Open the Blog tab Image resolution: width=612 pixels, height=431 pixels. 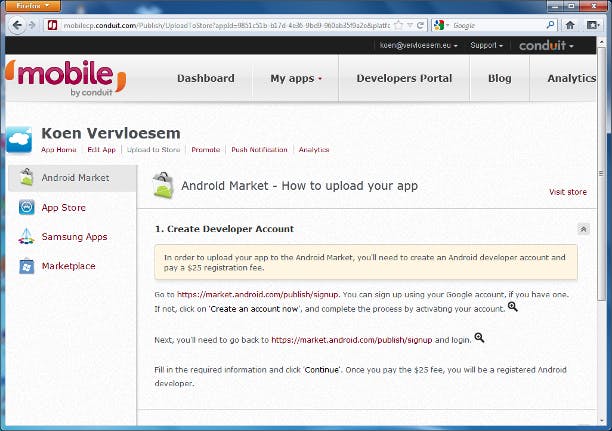pyautogui.click(x=500, y=78)
